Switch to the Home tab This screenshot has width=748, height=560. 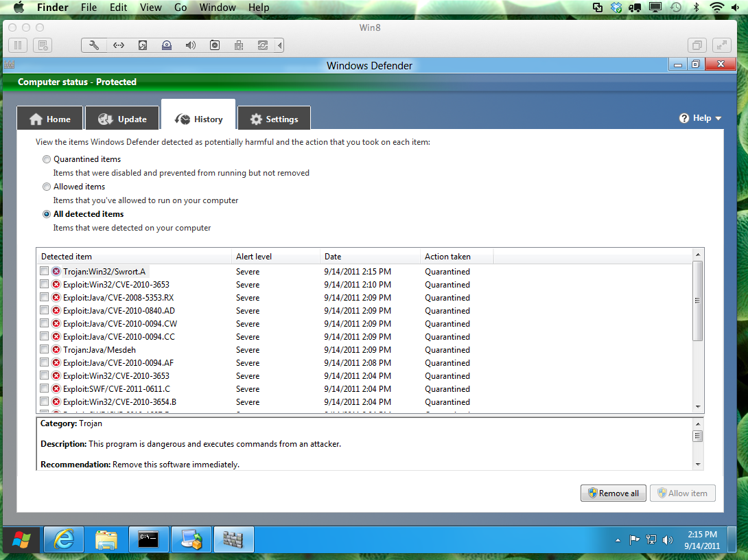[x=49, y=118]
